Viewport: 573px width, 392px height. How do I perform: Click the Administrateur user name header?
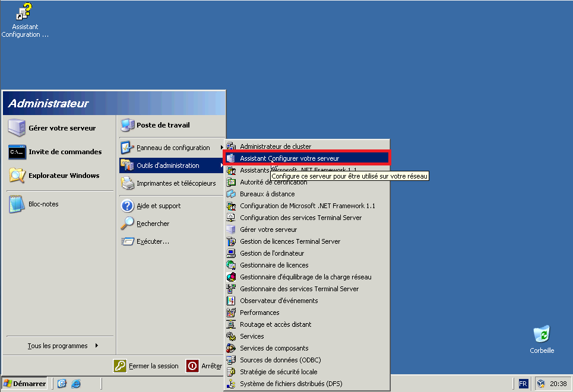pyautogui.click(x=48, y=103)
